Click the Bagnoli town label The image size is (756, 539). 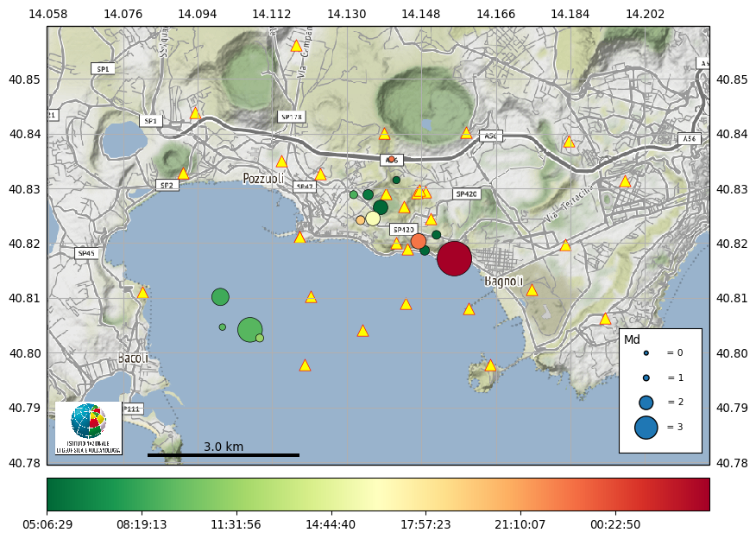coord(503,282)
